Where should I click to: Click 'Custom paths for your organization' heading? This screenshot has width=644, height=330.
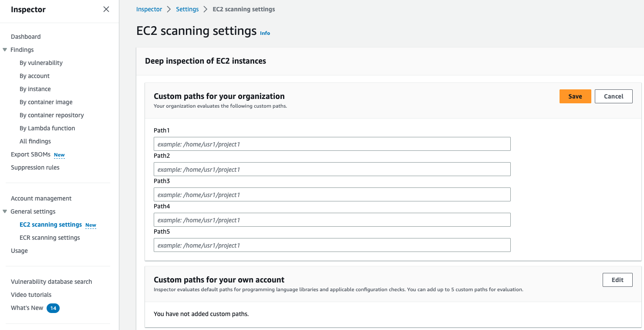point(219,96)
